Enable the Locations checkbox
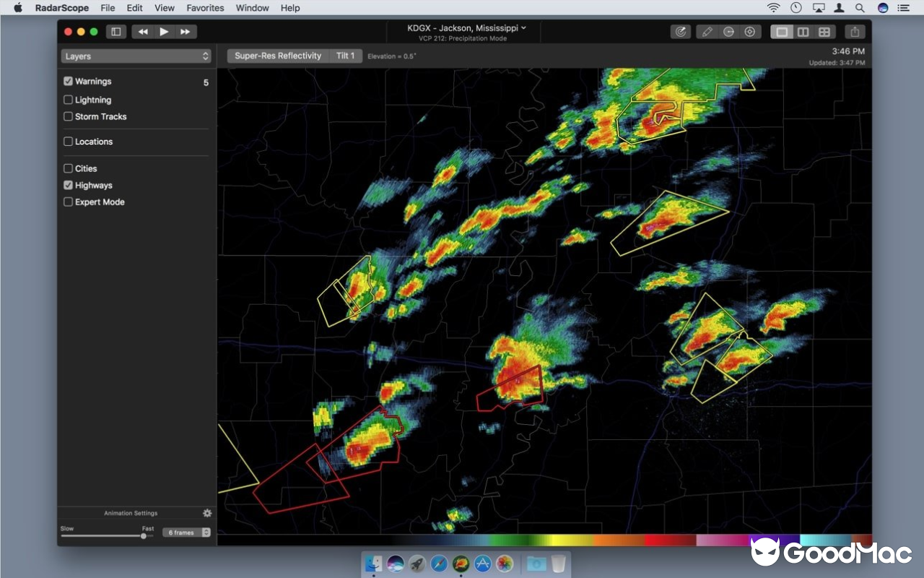Screen dimensions: 924x578 [69, 142]
